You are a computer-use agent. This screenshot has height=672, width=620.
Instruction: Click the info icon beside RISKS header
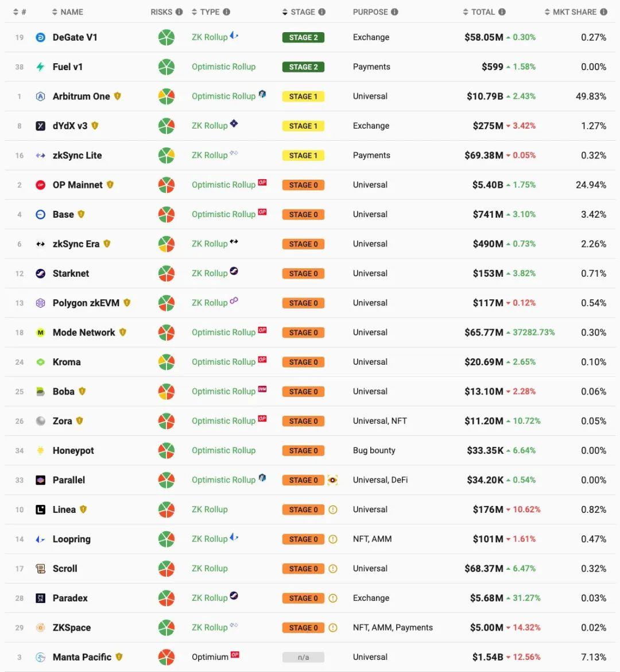coord(179,12)
